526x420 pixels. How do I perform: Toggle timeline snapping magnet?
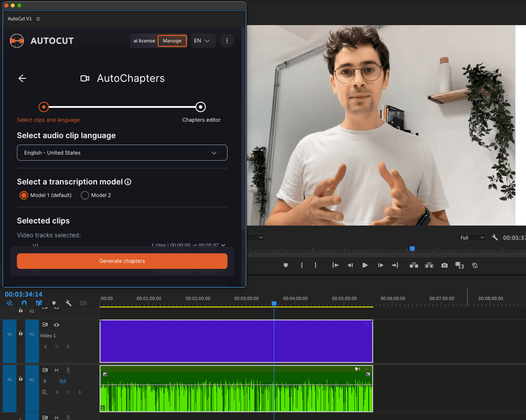pos(24,304)
